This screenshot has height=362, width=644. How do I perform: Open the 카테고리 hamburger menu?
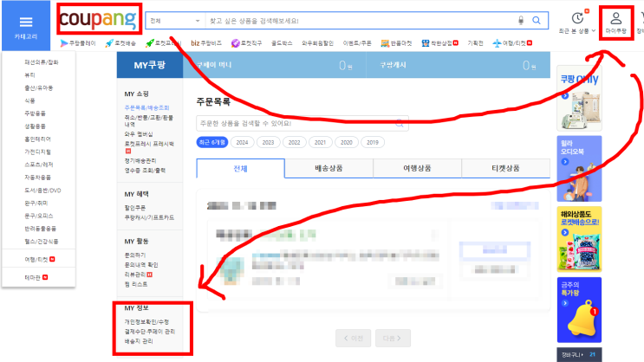pos(25,26)
